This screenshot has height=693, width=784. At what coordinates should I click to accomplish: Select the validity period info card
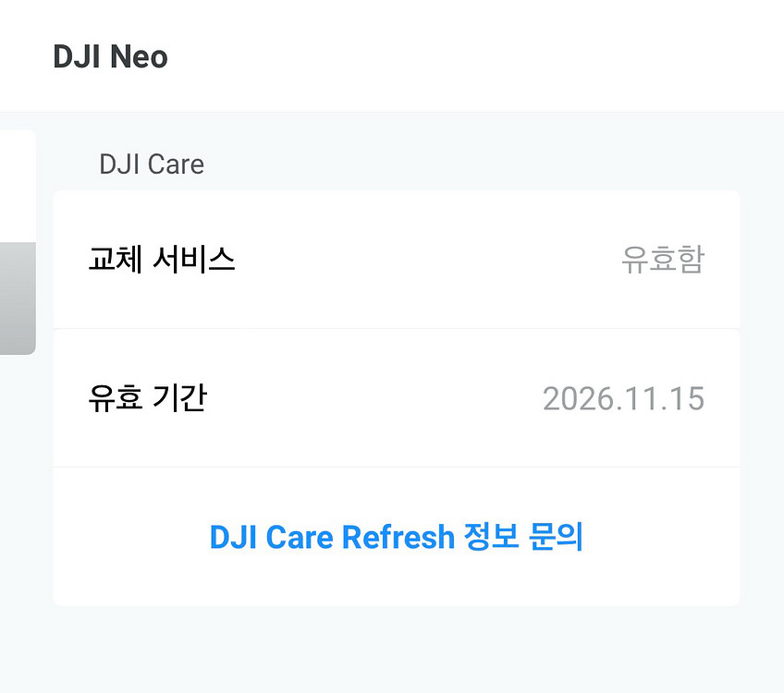click(398, 397)
